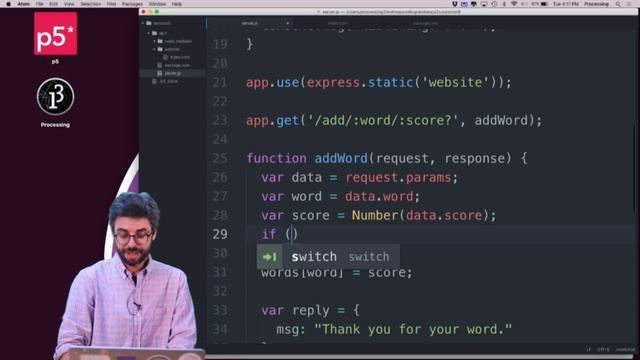The width and height of the screenshot is (640, 360).
Task: Click Number on line 28
Action: pyautogui.click(x=375, y=216)
